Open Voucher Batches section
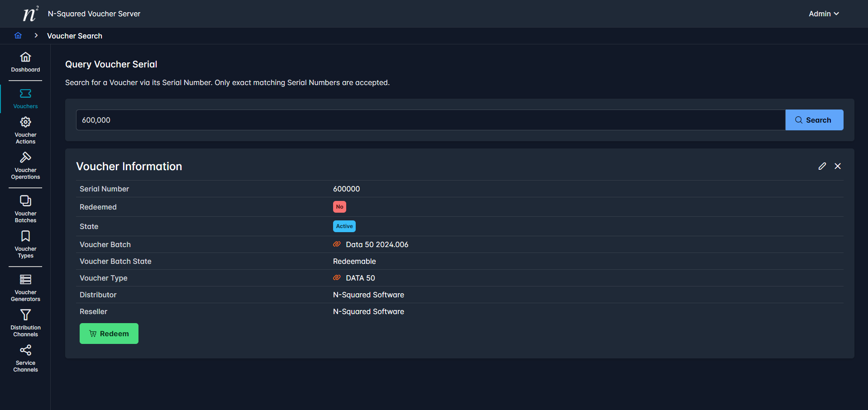 point(25,209)
